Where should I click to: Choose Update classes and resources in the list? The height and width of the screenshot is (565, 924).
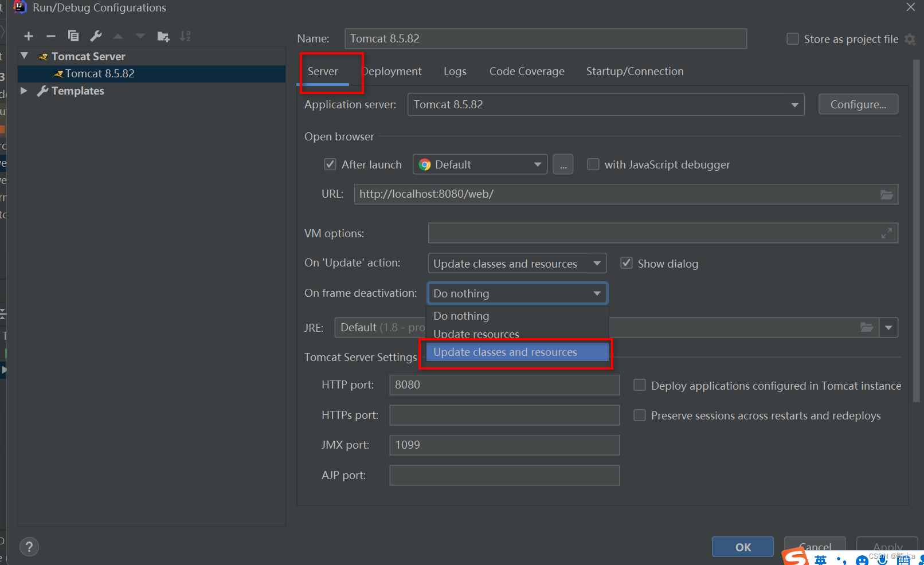(517, 352)
